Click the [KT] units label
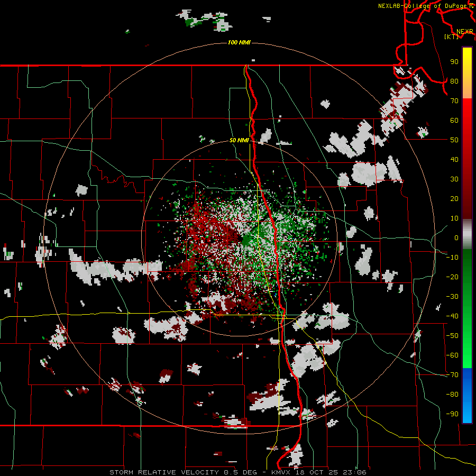The height and width of the screenshot is (476, 476). click(x=452, y=36)
